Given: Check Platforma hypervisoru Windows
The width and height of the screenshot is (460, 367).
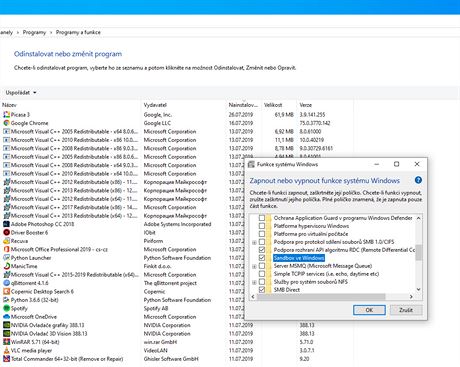Looking at the screenshot, I should pyautogui.click(x=262, y=226).
